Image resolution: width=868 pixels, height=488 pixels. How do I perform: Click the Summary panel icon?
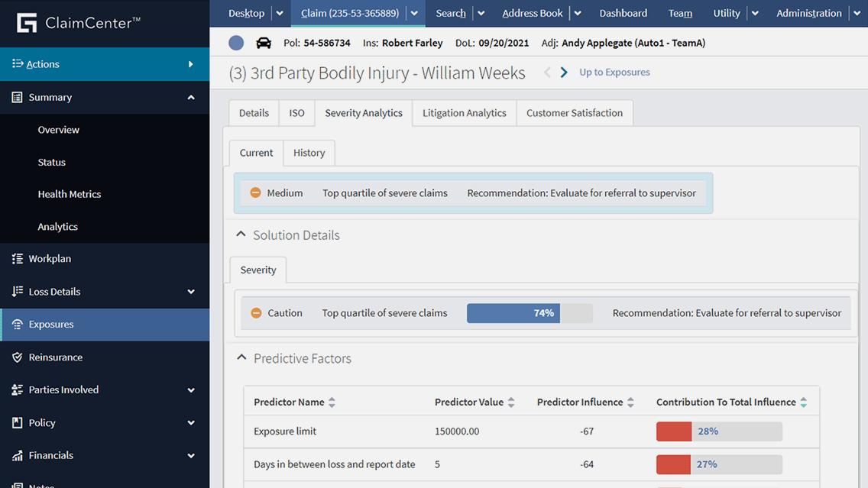pos(16,97)
